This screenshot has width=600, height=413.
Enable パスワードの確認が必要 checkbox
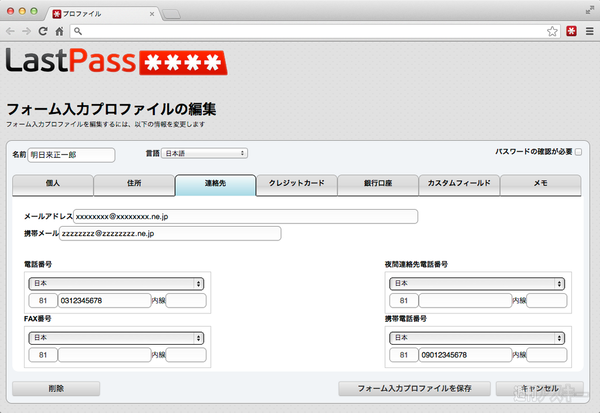point(579,152)
